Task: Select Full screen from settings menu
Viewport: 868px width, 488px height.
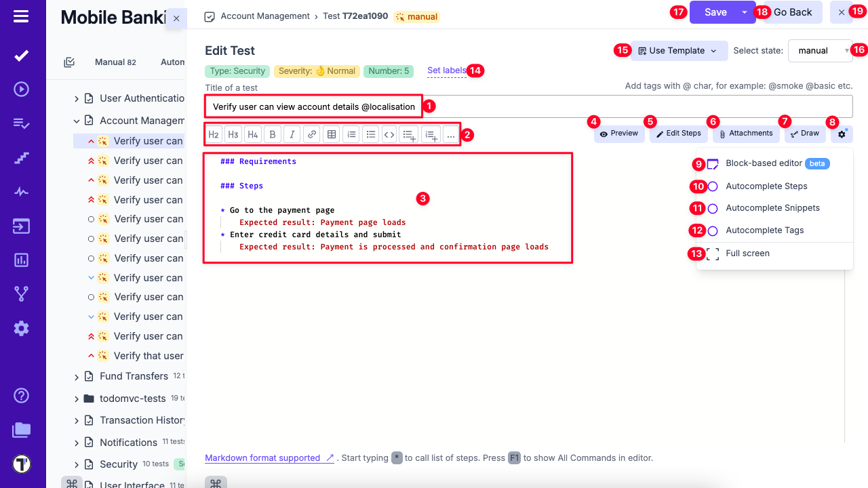Action: pos(747,253)
